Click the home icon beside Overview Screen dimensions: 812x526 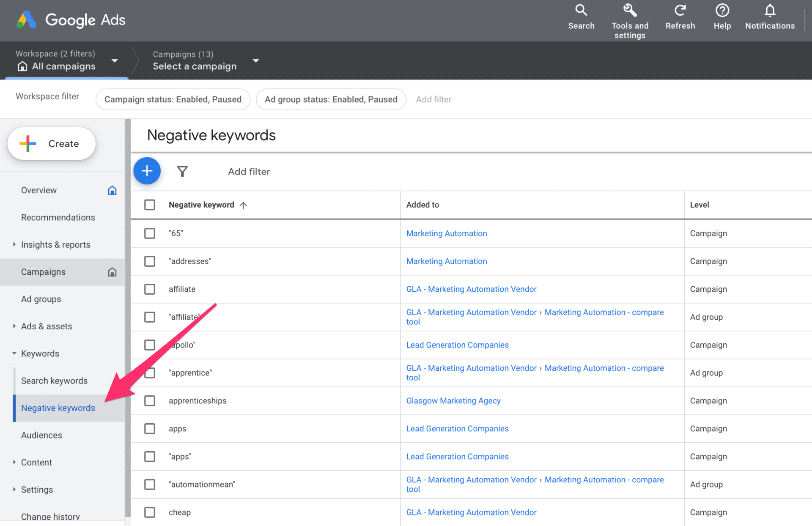tap(112, 190)
